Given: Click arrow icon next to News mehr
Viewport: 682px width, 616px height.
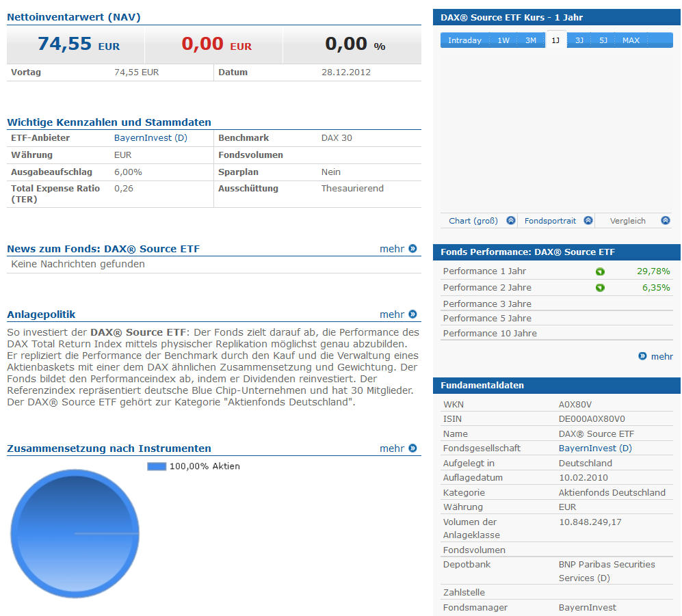Looking at the screenshot, I should pos(412,249).
